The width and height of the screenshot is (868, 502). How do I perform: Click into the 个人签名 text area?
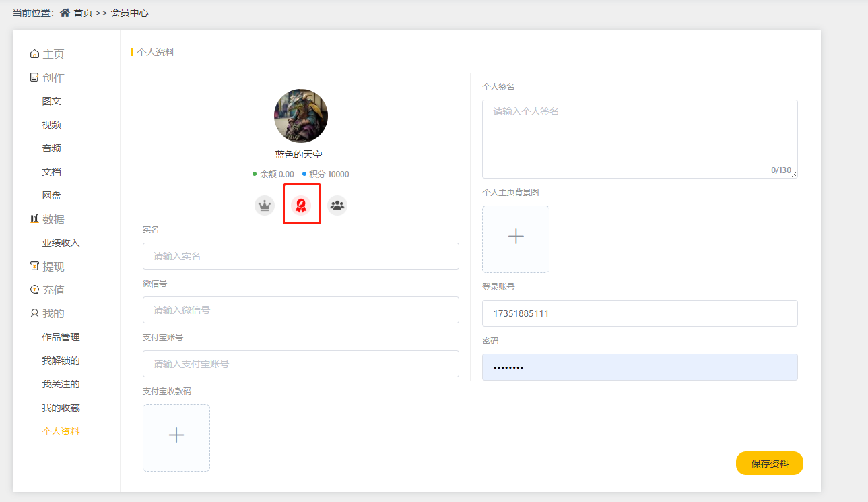point(640,139)
